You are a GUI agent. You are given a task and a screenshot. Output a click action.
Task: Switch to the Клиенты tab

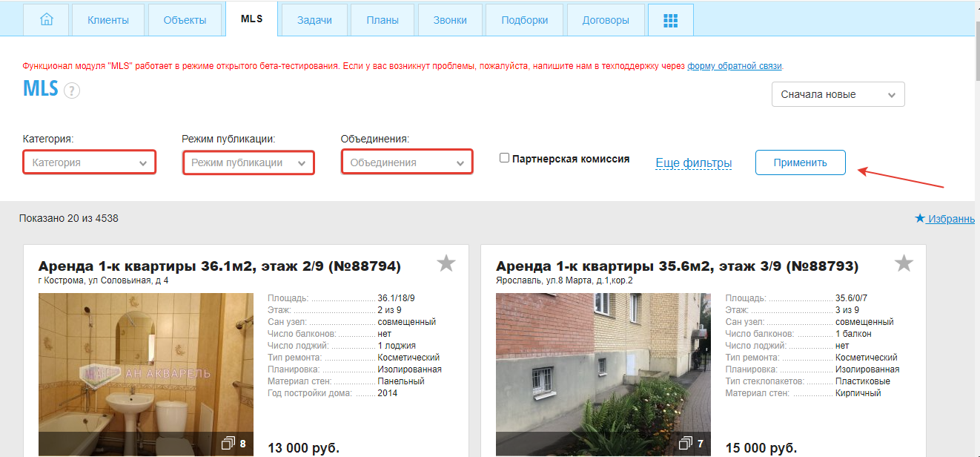(107, 20)
